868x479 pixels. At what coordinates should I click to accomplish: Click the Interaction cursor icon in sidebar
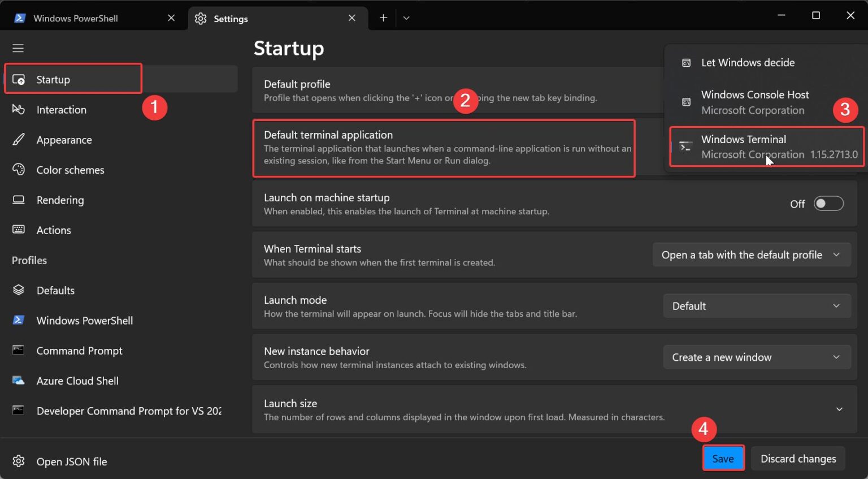click(19, 109)
